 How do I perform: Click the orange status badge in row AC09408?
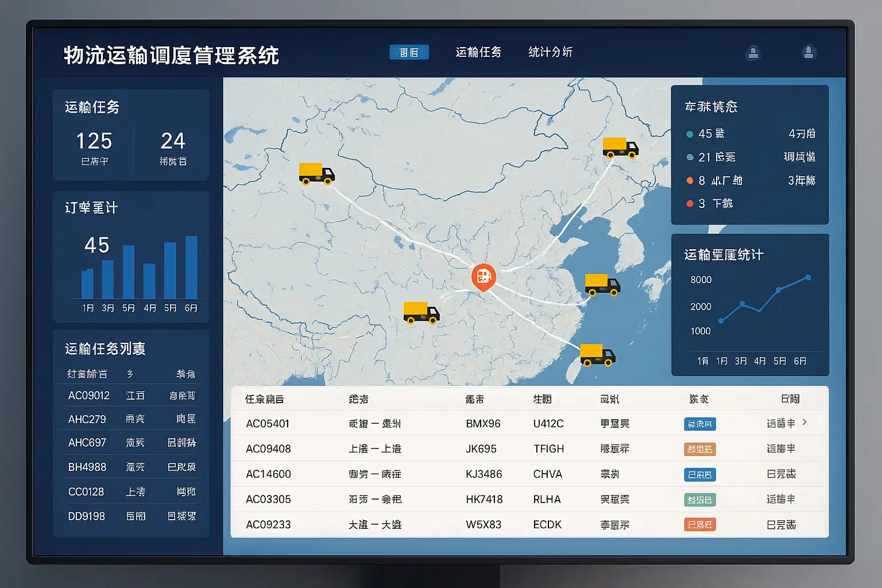(699, 449)
